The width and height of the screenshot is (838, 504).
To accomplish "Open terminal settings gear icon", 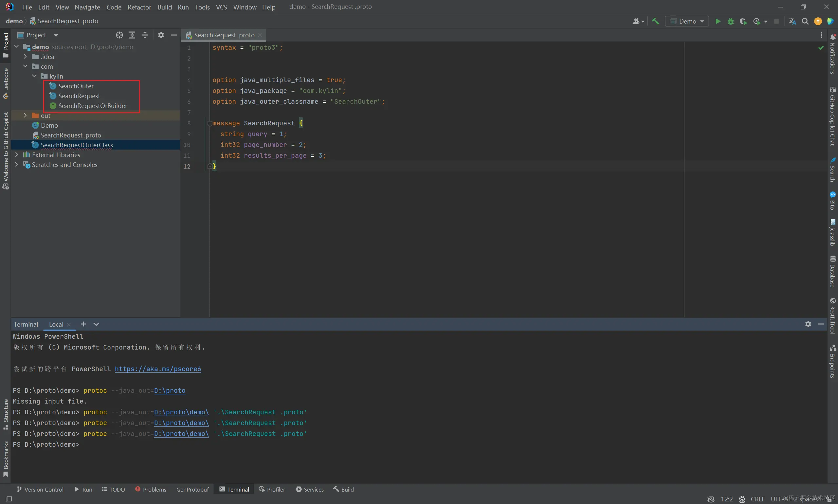I will tap(808, 324).
